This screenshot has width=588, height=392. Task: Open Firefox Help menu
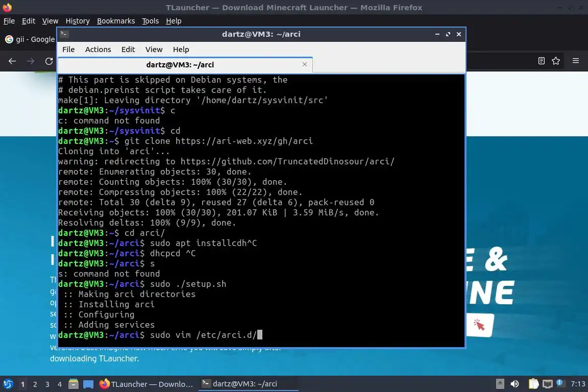click(x=174, y=21)
